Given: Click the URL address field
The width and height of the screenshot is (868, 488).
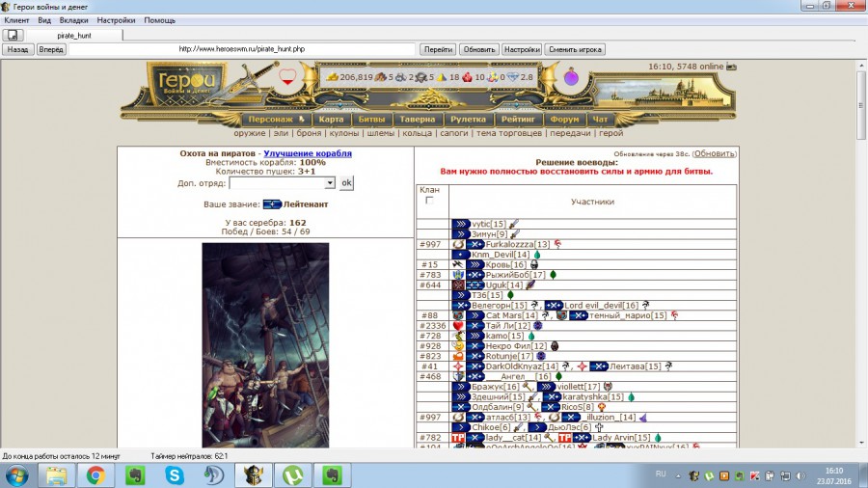Looking at the screenshot, I should click(x=241, y=49).
